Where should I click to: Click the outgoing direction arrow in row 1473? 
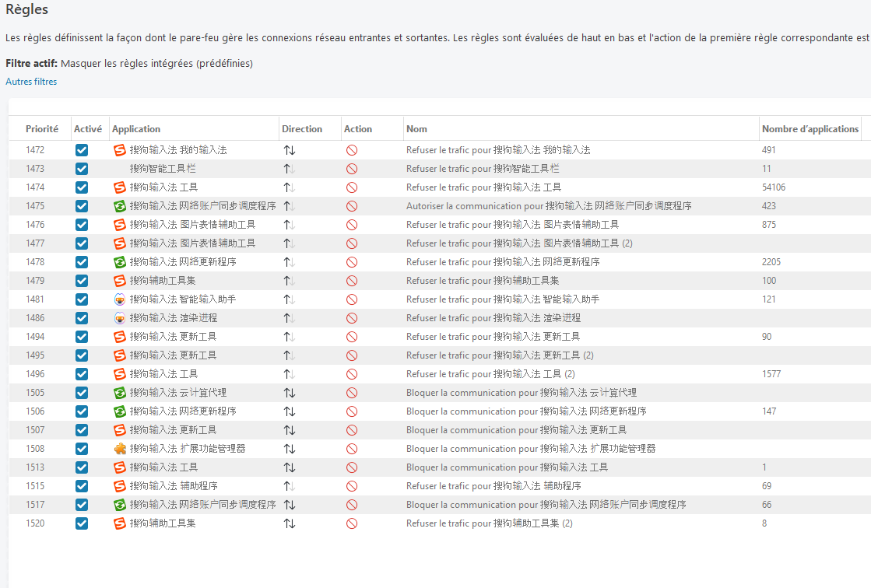coord(290,169)
